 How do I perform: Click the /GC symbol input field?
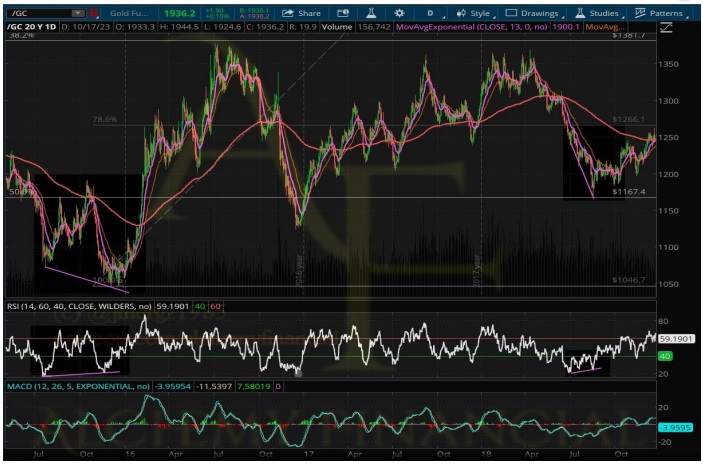pos(36,13)
